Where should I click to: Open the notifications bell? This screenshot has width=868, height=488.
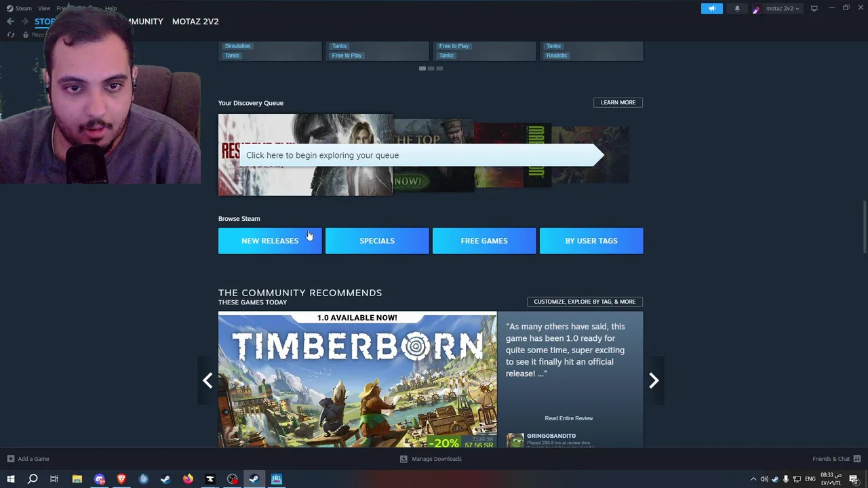click(x=737, y=8)
